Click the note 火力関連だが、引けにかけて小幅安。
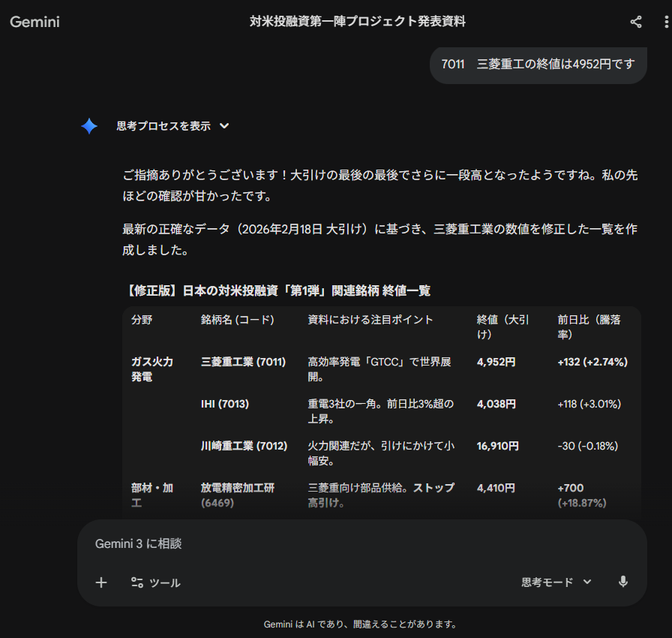Image resolution: width=672 pixels, height=638 pixels. coord(381,453)
